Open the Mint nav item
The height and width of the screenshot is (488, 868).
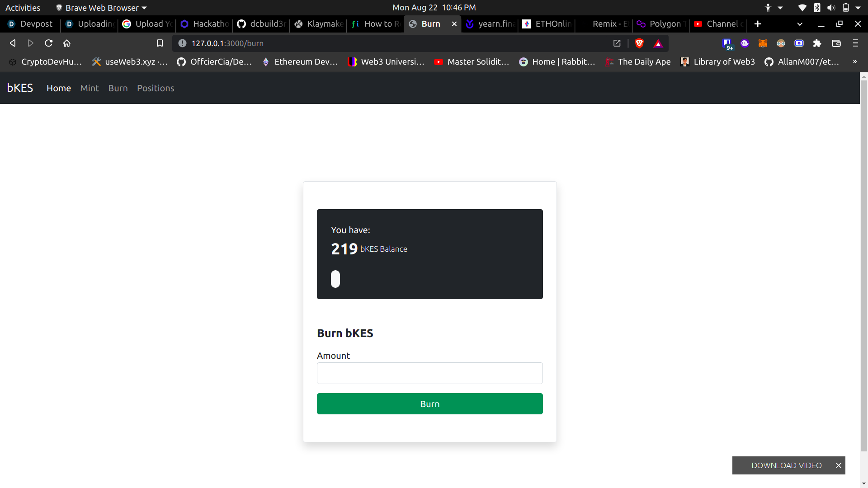[x=90, y=88]
